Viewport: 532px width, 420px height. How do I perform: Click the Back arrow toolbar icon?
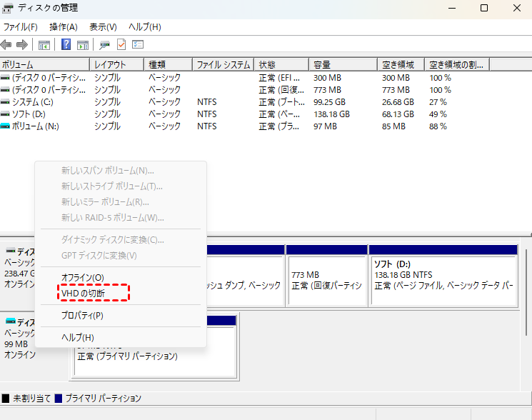(x=7, y=45)
